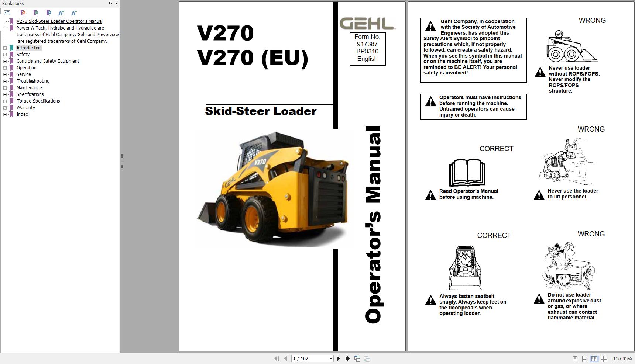Open the bookmarks expand options menu arrows
Viewport: 635px width, 364px height.
pyautogui.click(x=110, y=3)
